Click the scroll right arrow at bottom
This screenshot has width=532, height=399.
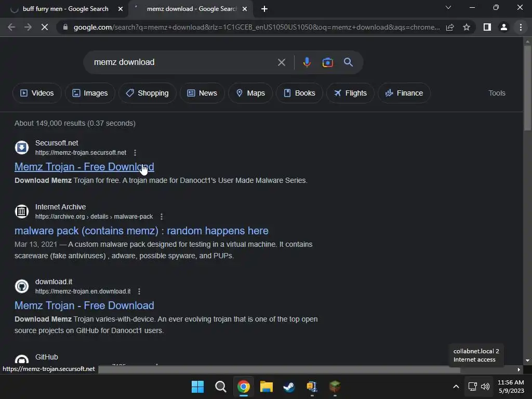coord(519,369)
